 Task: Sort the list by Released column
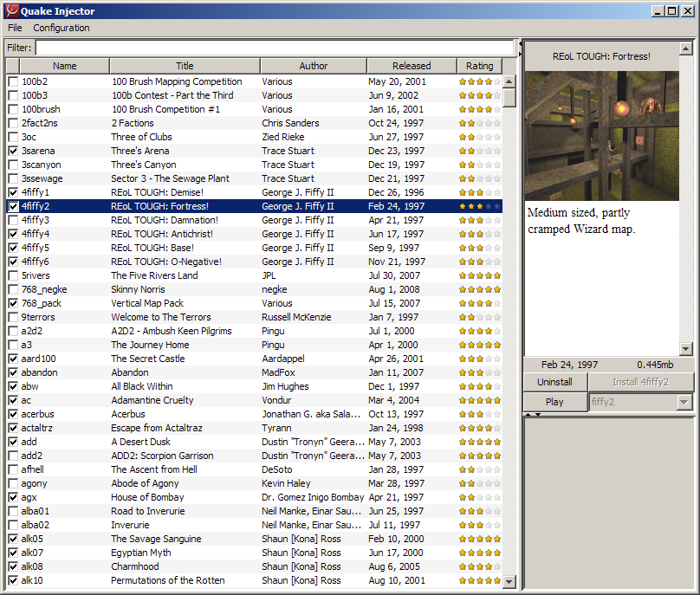[412, 66]
